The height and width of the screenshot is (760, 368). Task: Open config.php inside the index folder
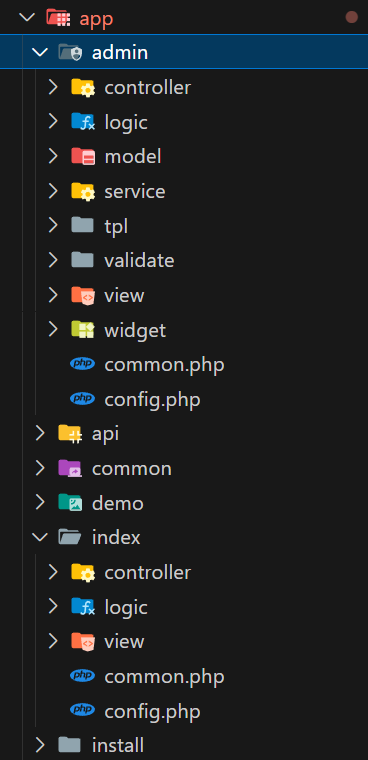click(152, 711)
